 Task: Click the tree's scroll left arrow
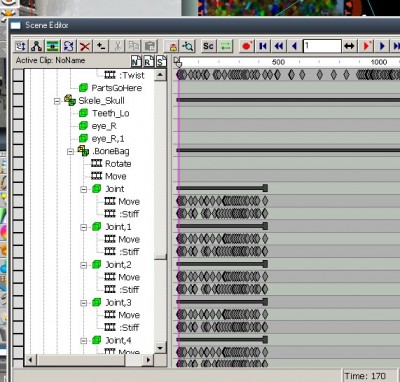click(30, 360)
